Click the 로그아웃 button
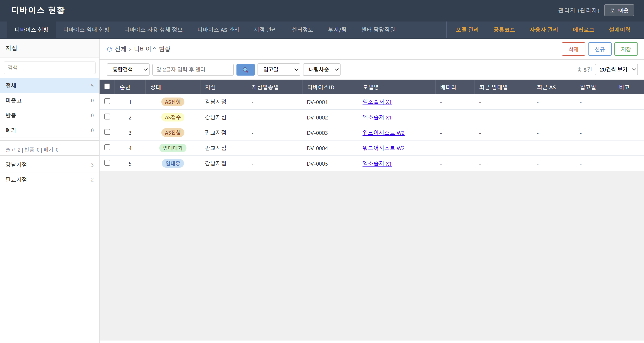644x343 pixels. pyautogui.click(x=619, y=10)
